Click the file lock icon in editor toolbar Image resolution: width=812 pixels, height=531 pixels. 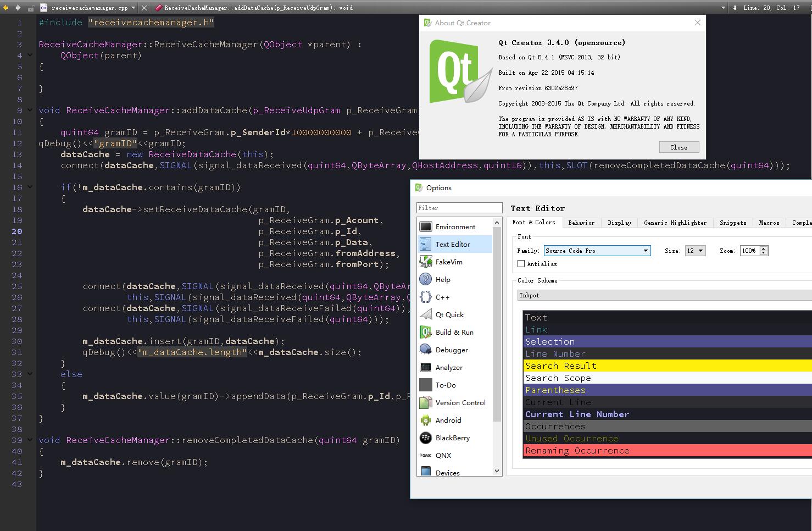31,8
